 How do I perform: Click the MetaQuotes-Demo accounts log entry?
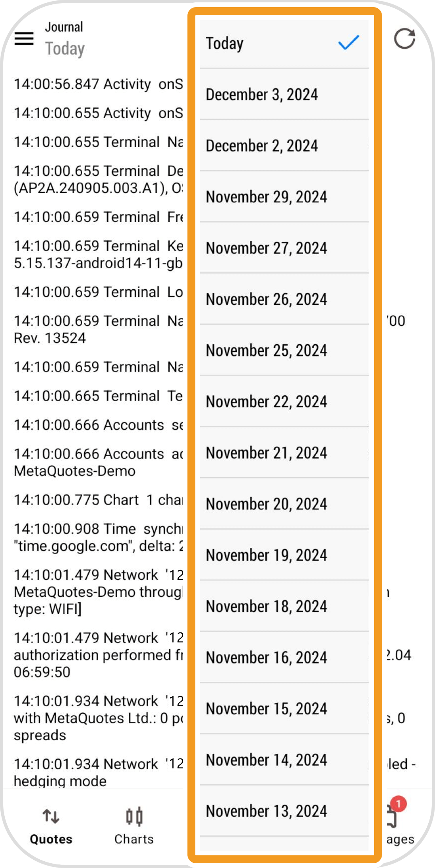pyautogui.click(x=75, y=471)
